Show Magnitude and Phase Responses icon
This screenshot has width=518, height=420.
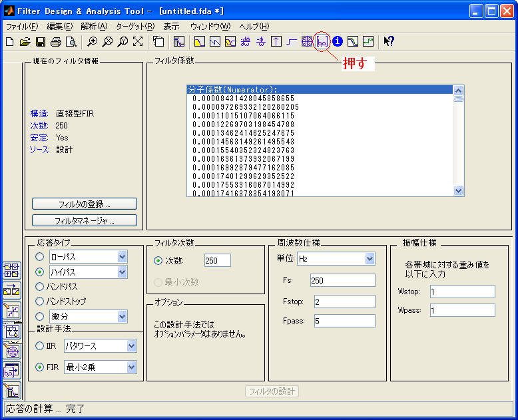coord(230,42)
